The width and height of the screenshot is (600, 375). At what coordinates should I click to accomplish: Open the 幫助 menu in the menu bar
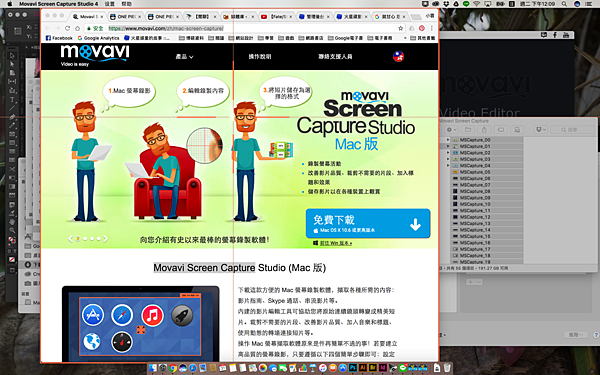click(x=127, y=4)
